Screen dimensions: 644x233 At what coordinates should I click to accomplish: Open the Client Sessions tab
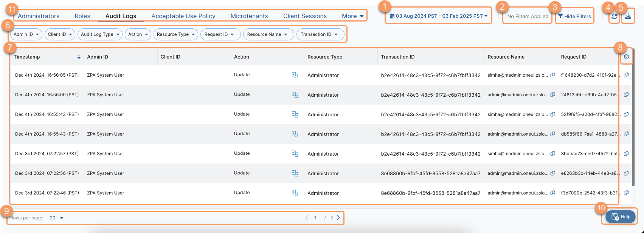click(305, 16)
